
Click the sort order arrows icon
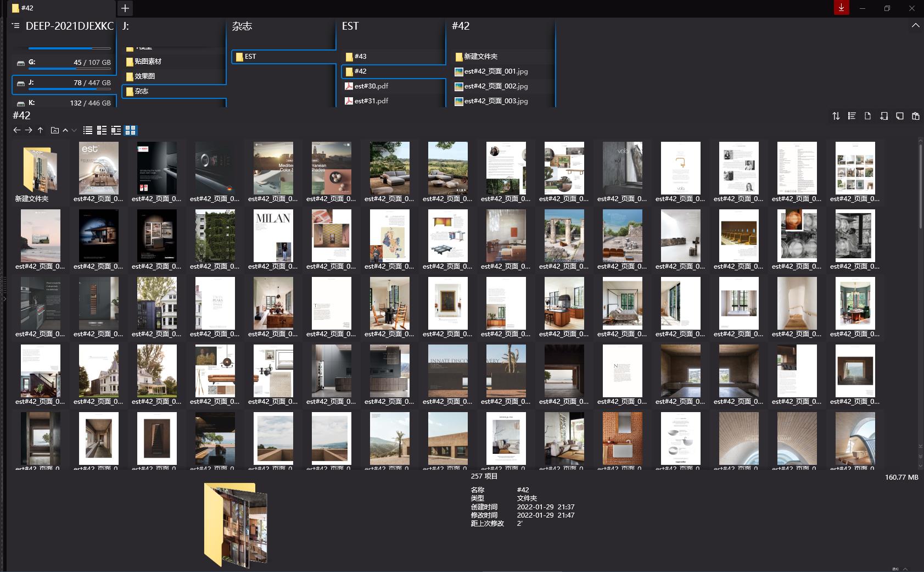pyautogui.click(x=836, y=116)
